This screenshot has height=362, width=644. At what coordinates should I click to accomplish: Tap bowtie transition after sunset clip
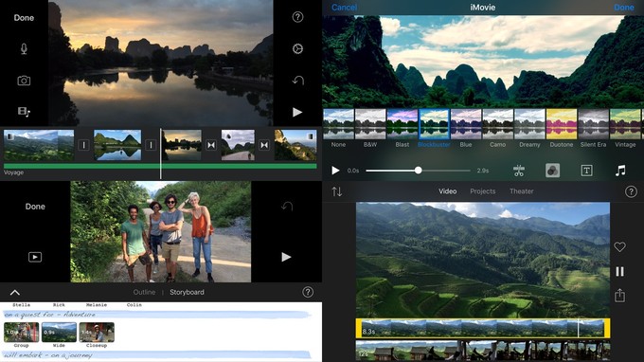[211, 145]
